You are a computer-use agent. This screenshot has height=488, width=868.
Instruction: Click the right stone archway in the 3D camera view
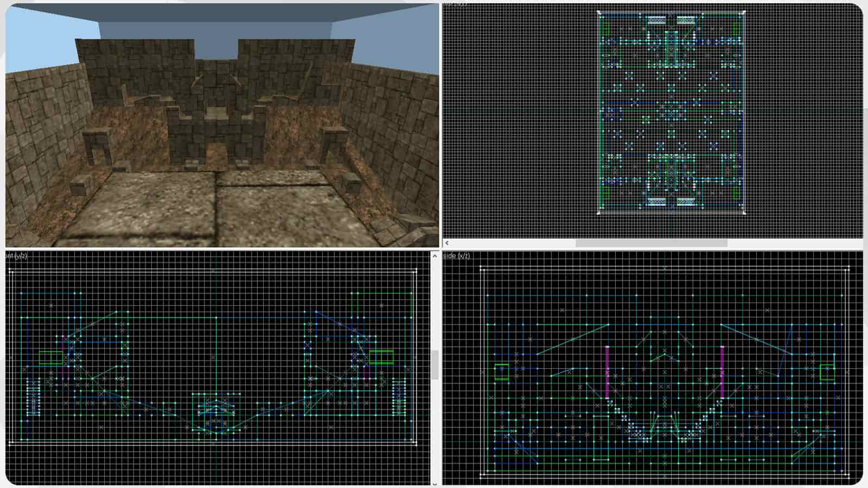pyautogui.click(x=334, y=144)
